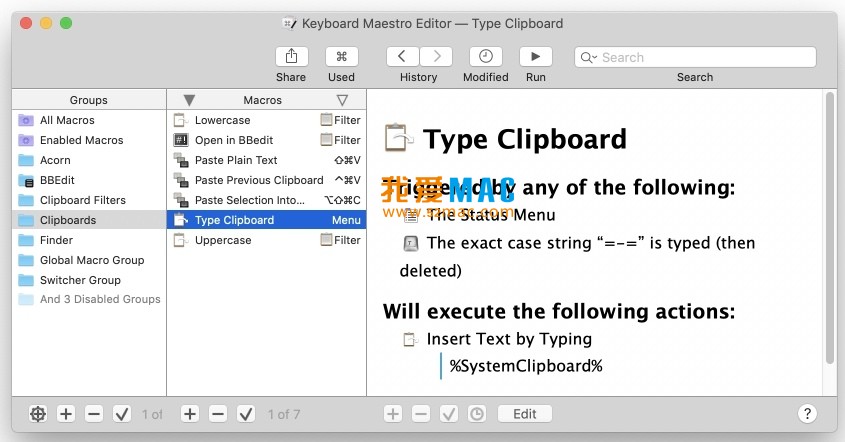This screenshot has width=845, height=442.
Task: Click the Uppercase macro icon
Action: point(181,240)
